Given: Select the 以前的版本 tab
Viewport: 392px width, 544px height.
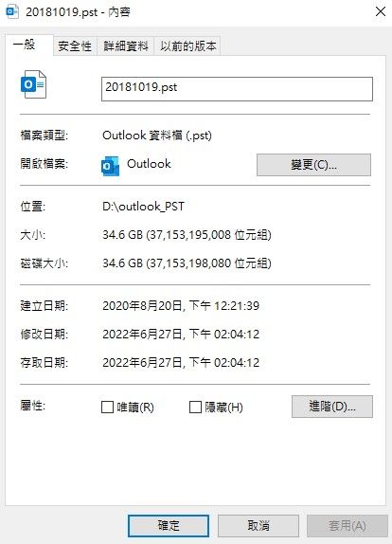Looking at the screenshot, I should [x=187, y=45].
